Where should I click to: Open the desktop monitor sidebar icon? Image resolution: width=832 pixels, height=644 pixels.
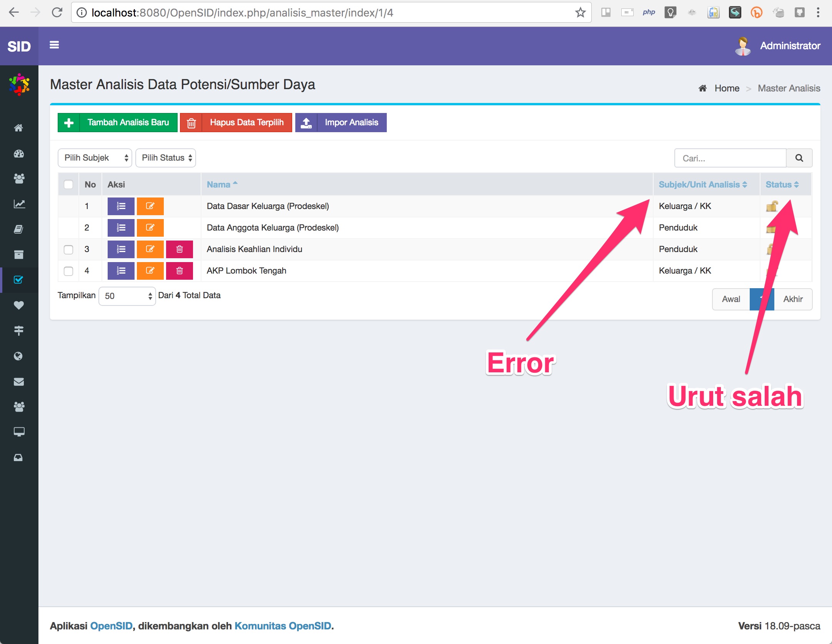[19, 432]
